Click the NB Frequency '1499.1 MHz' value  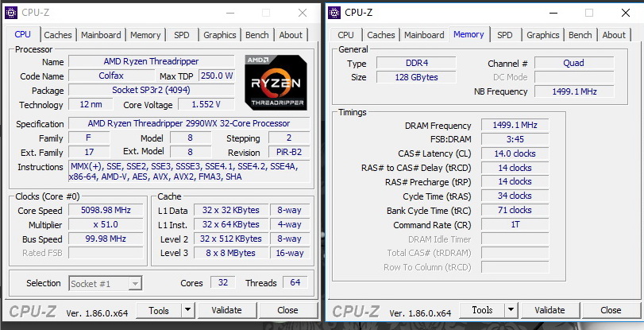click(574, 91)
